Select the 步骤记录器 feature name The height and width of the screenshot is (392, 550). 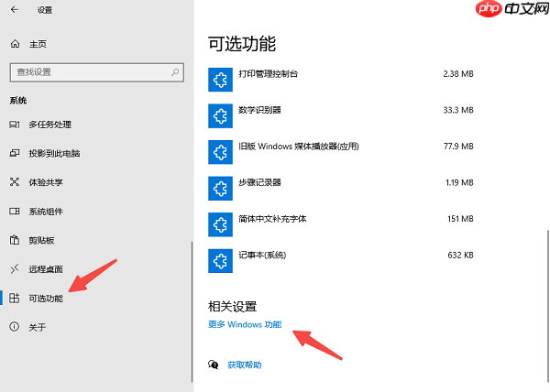click(260, 182)
